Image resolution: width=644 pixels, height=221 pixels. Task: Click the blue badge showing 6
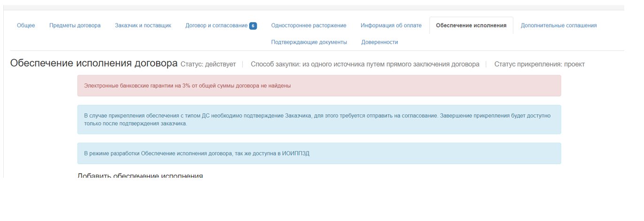(x=253, y=26)
